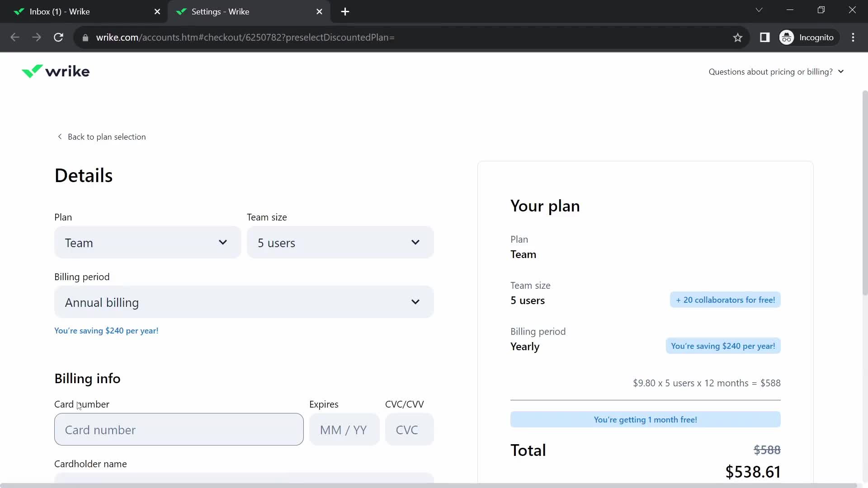Click the Yearly billing period value
Screen dimensions: 868x488
tap(525, 347)
